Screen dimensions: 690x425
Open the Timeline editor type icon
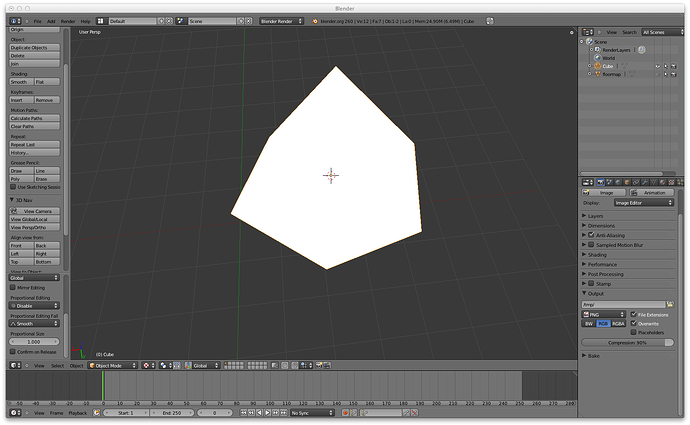coord(15,413)
